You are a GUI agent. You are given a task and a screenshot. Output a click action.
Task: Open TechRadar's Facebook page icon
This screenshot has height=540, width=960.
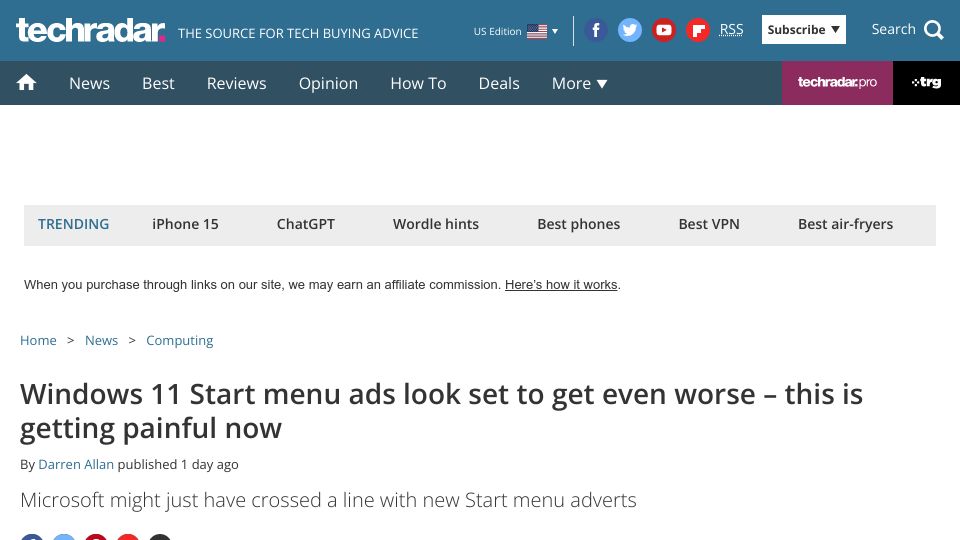pyautogui.click(x=595, y=30)
